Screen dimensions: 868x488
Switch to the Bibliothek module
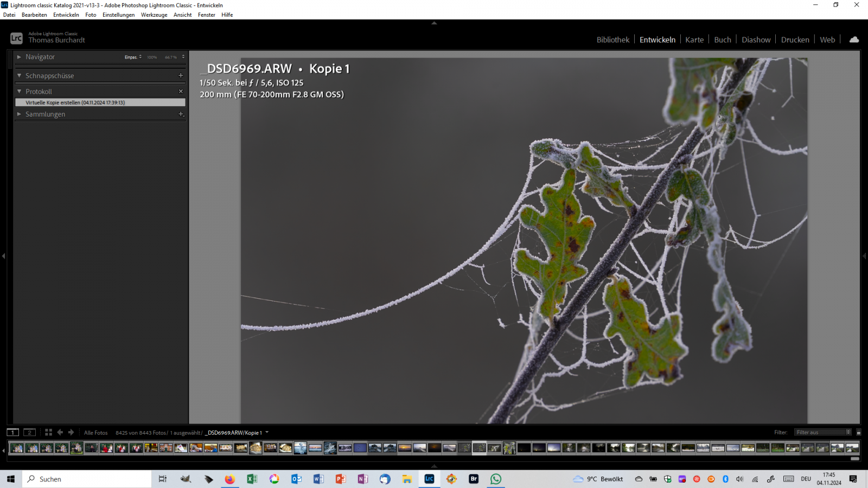612,40
